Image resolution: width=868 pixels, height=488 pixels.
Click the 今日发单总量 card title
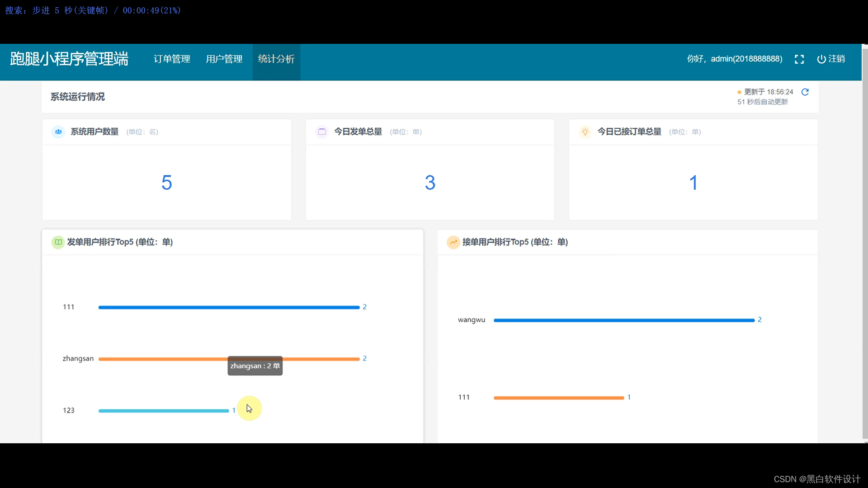point(358,132)
